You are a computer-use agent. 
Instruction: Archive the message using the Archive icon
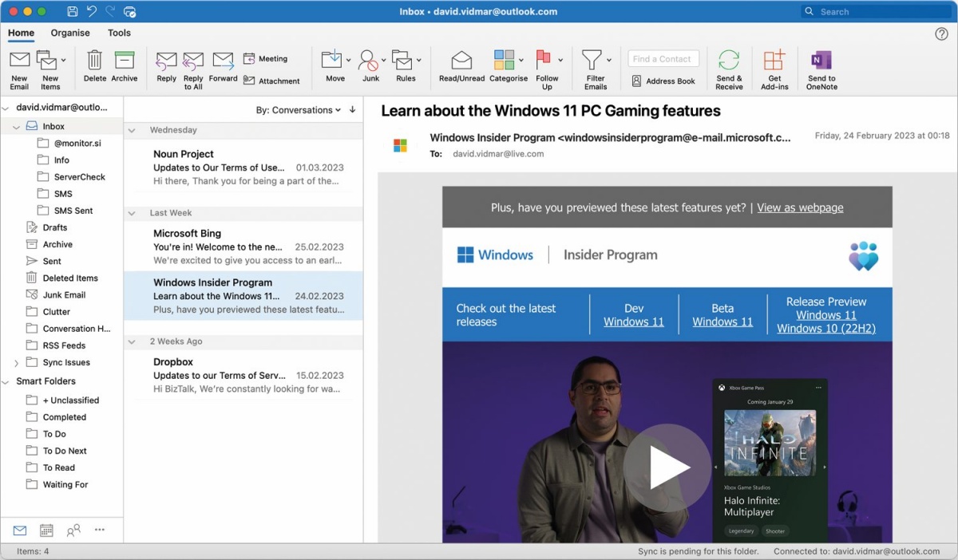pyautogui.click(x=125, y=61)
